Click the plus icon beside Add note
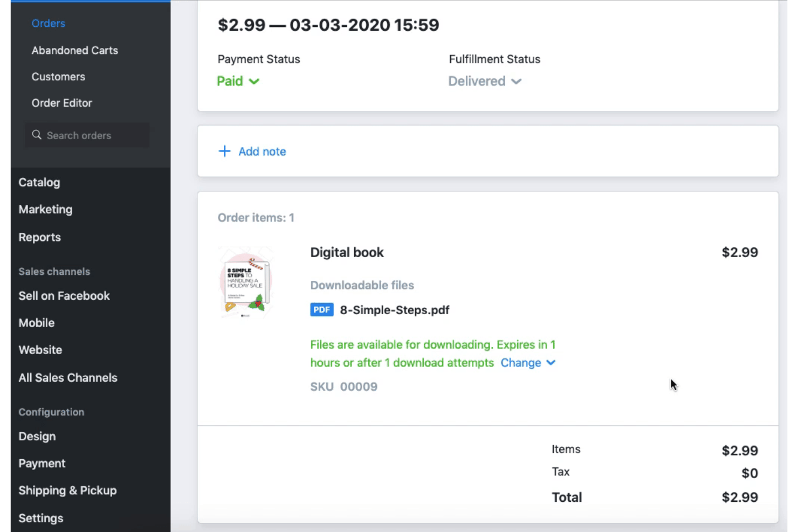 pyautogui.click(x=224, y=151)
